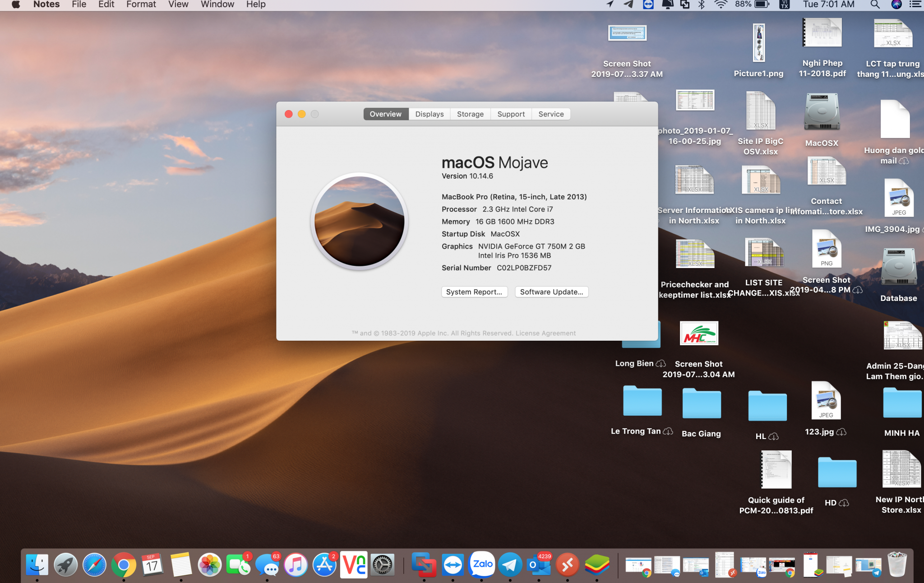Open the Format menu in menu bar

pyautogui.click(x=141, y=5)
